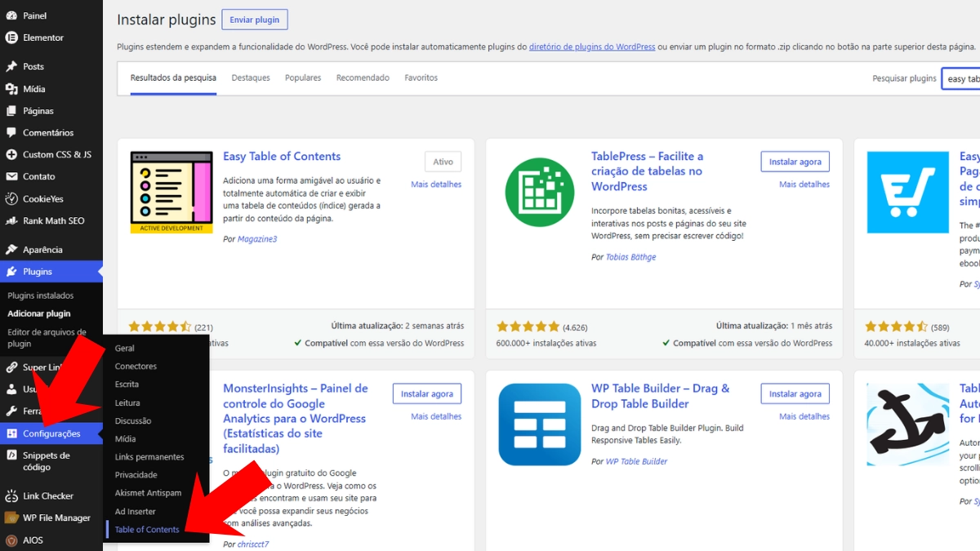Click the Comentários speech bubble icon

coord(11,133)
